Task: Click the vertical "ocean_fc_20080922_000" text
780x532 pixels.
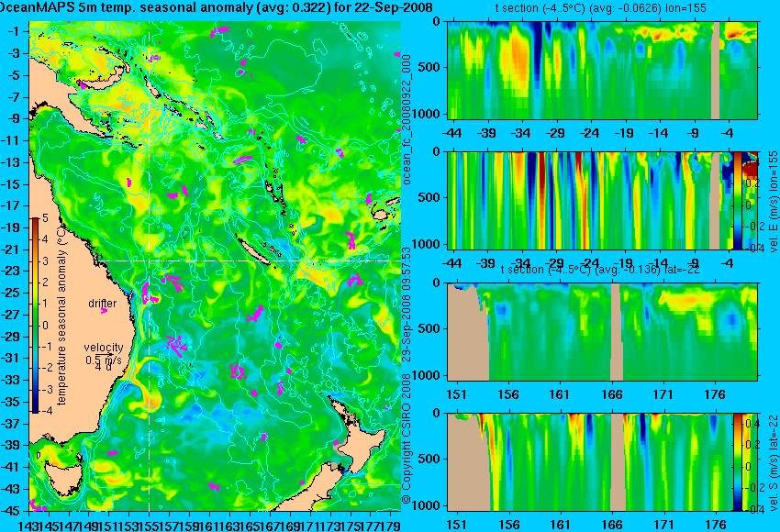Action: point(407,120)
